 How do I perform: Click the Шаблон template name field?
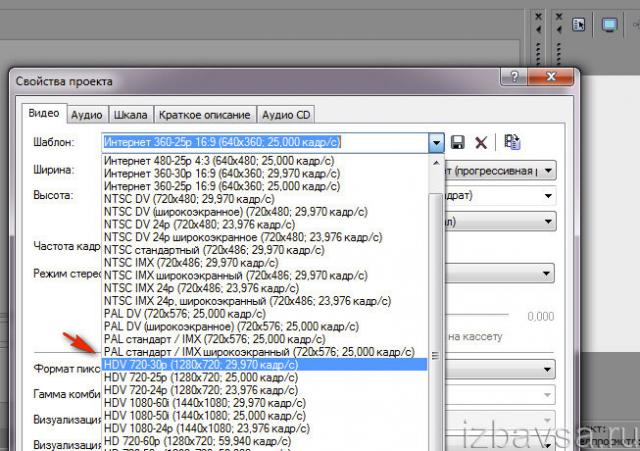[265, 143]
